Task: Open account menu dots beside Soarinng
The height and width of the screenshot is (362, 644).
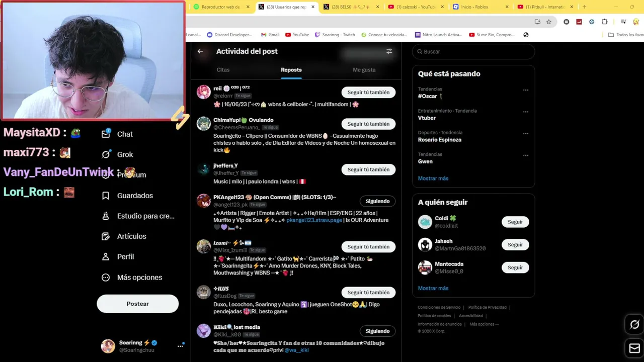Action: pyautogui.click(x=180, y=346)
